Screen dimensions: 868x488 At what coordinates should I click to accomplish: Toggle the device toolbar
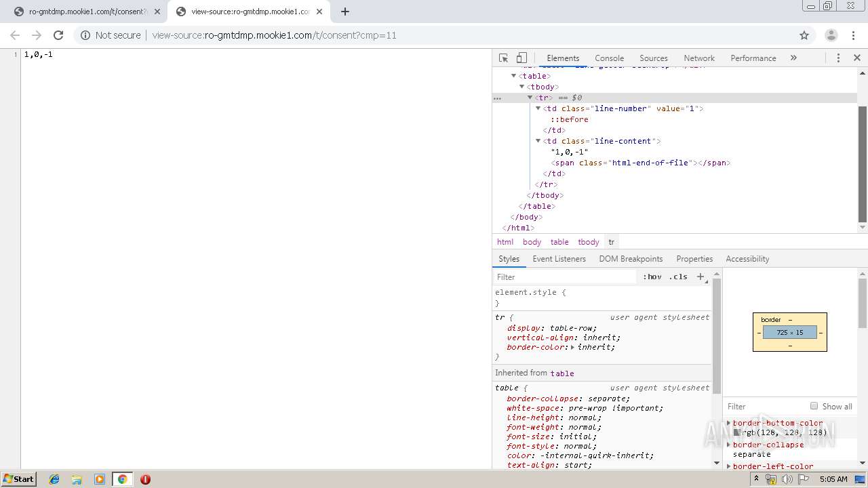521,58
